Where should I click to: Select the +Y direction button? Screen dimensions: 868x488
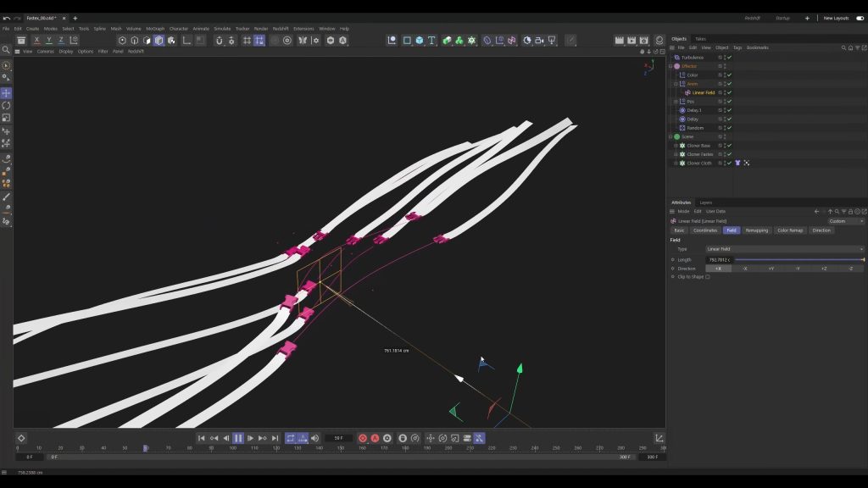pyautogui.click(x=771, y=269)
